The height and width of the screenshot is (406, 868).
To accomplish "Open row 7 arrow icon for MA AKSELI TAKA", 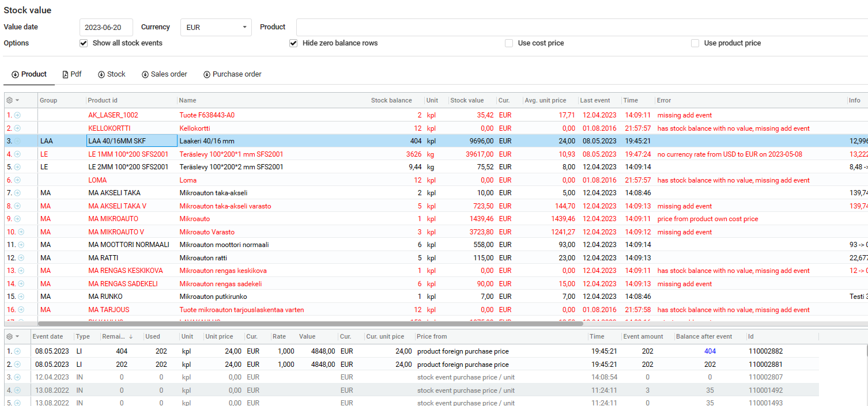I will [x=17, y=193].
